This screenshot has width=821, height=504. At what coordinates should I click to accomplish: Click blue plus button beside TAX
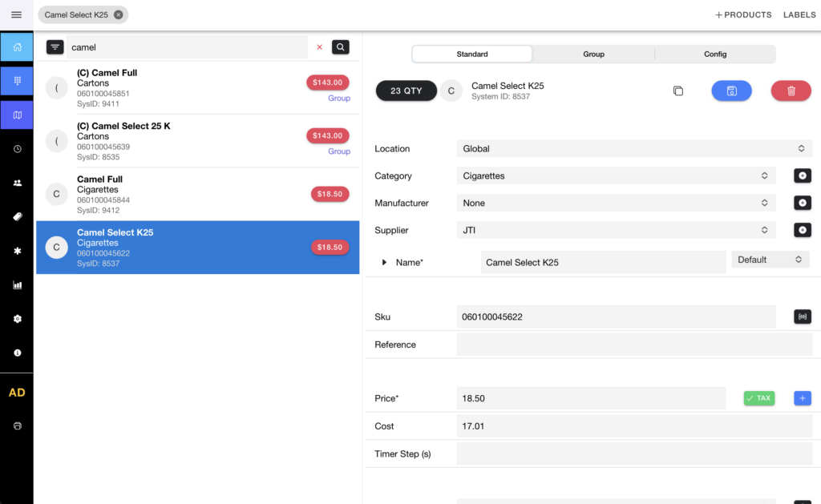[x=802, y=398]
